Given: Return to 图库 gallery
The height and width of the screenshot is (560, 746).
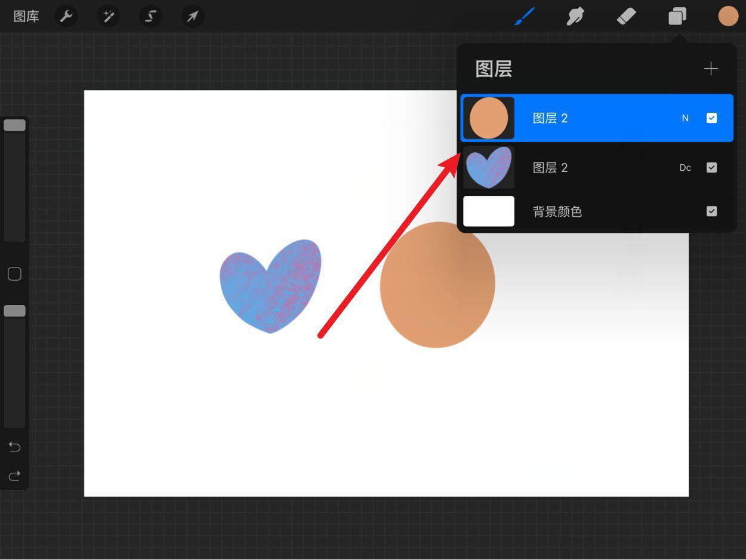Looking at the screenshot, I should (x=25, y=16).
